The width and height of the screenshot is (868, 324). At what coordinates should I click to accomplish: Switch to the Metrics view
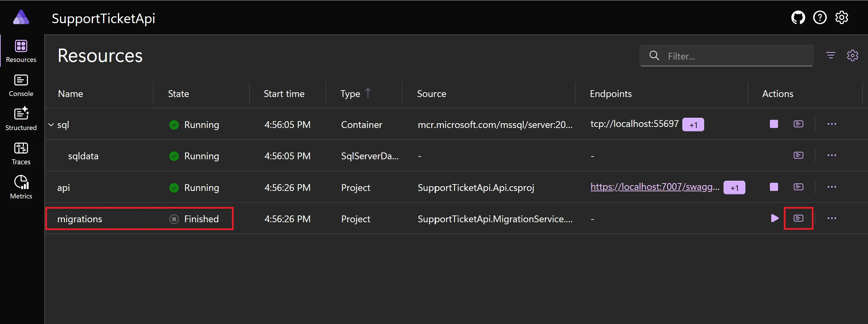pyautogui.click(x=21, y=187)
